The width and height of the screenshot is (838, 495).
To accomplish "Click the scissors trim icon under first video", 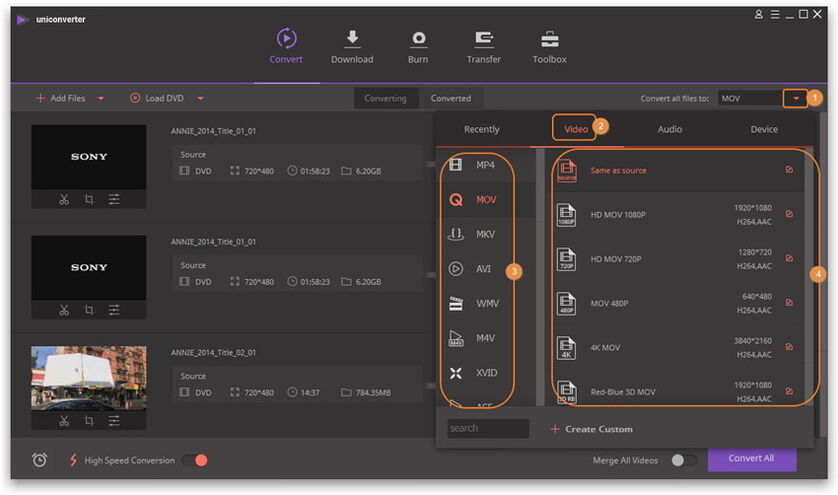I will [64, 199].
